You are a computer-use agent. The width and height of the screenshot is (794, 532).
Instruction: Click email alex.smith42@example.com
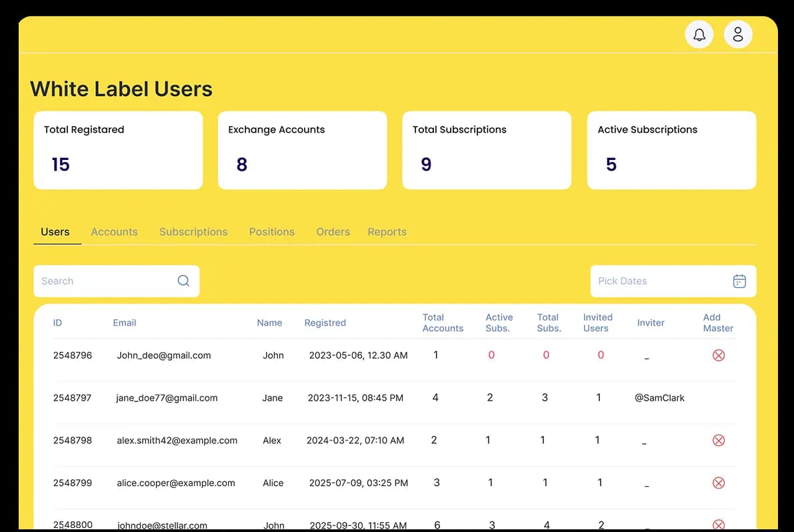coord(177,441)
